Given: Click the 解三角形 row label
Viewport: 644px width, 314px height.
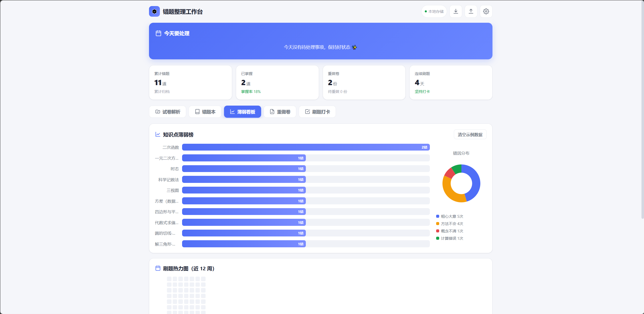Looking at the screenshot, I should (165, 244).
